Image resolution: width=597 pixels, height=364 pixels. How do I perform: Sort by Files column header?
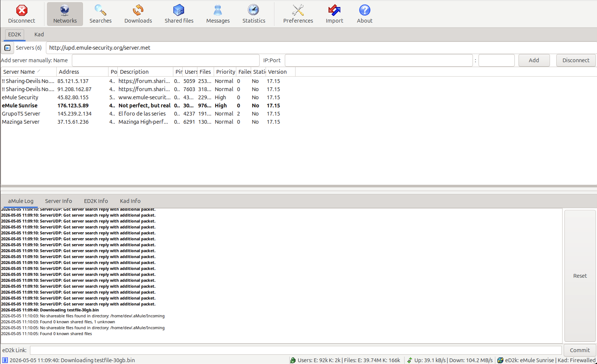point(206,72)
